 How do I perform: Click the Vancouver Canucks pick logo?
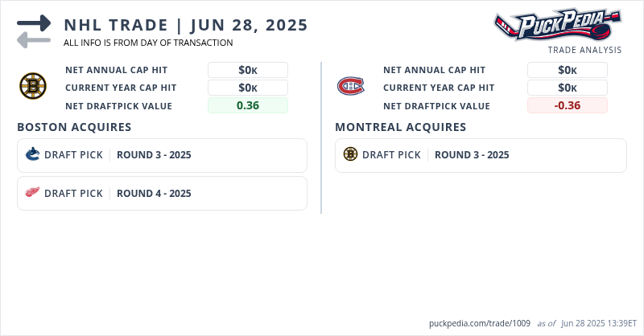pyautogui.click(x=32, y=154)
